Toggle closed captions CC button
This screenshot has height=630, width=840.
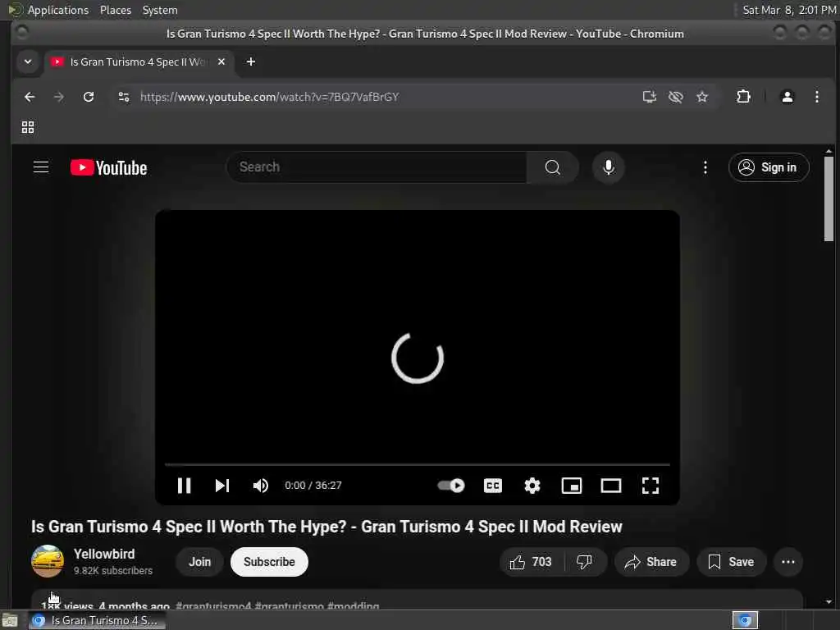(x=493, y=486)
